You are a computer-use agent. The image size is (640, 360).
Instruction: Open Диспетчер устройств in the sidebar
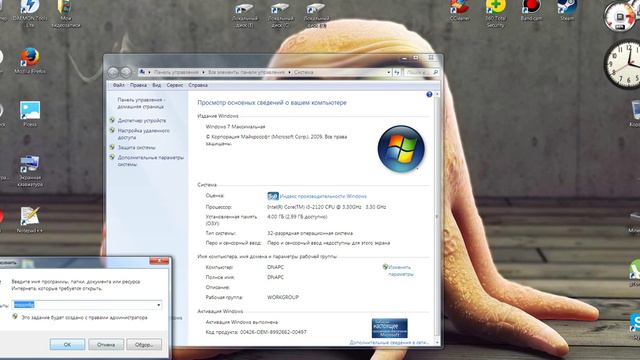click(142, 121)
